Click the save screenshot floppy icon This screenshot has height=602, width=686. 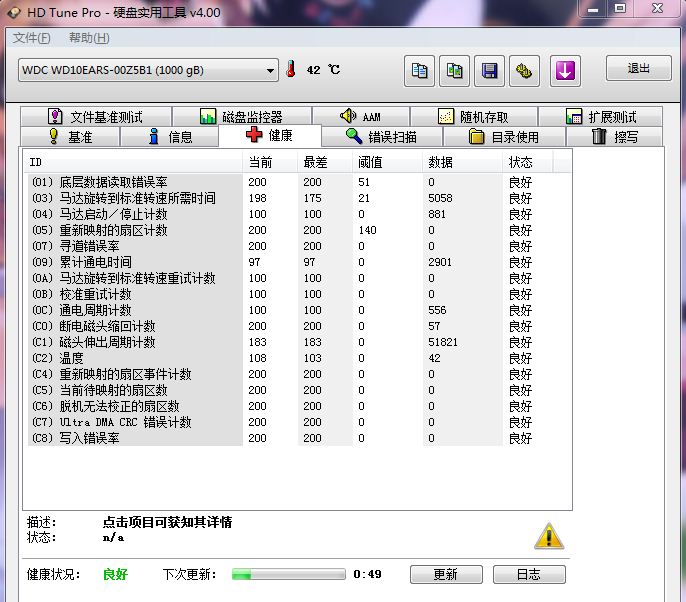pos(489,71)
